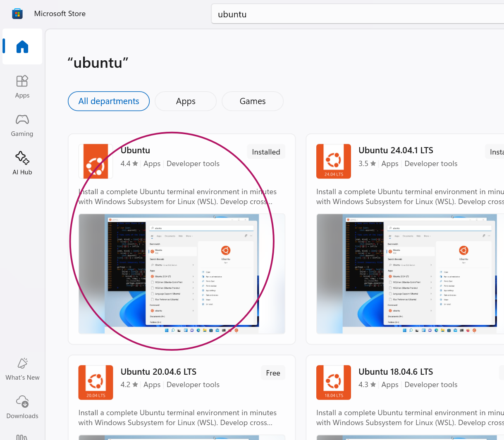Click the Ubuntu 18.04.6 LTS title
The image size is (504, 440).
pyautogui.click(x=396, y=372)
